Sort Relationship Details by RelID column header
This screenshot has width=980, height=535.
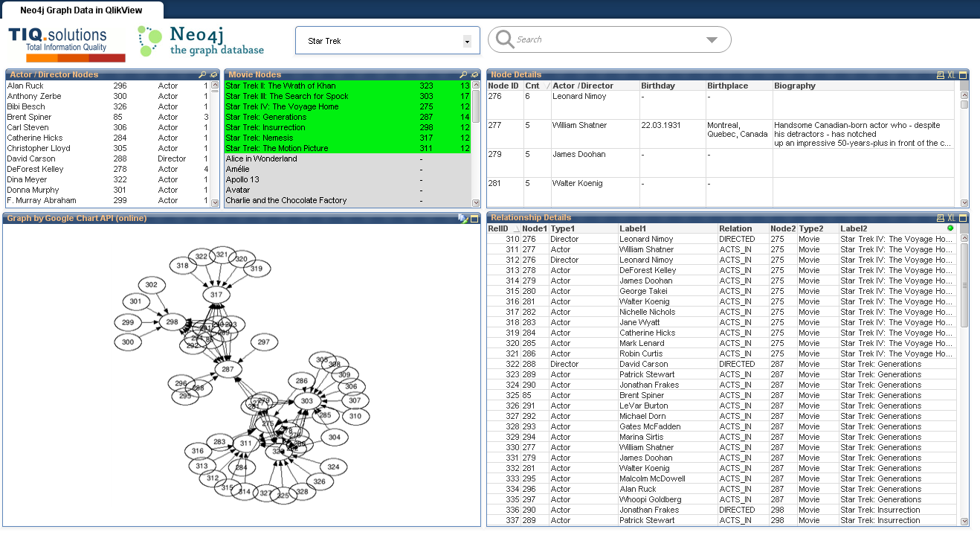(x=498, y=228)
